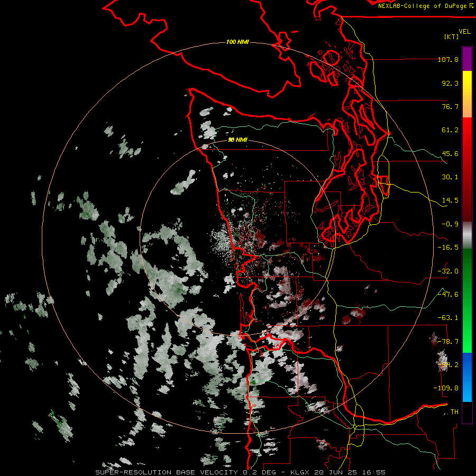This screenshot has height=476, width=476.
Task: Click the 100 NMI range ring label
Action: click(237, 42)
